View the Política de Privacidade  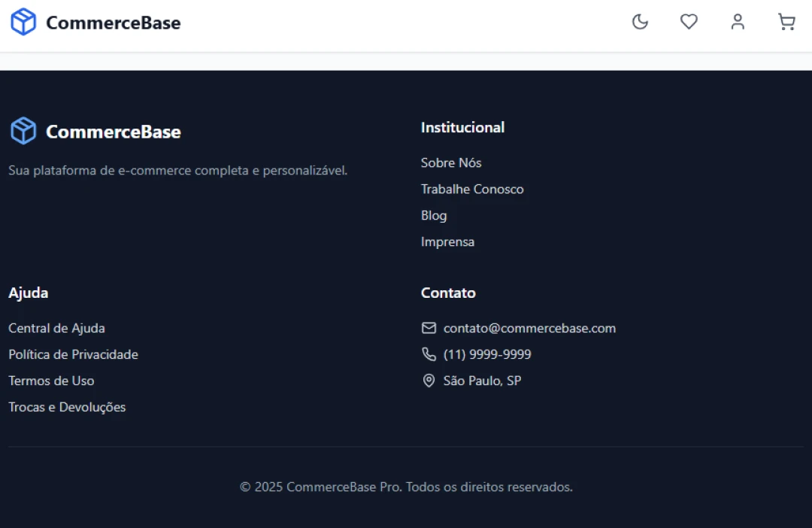pos(73,354)
